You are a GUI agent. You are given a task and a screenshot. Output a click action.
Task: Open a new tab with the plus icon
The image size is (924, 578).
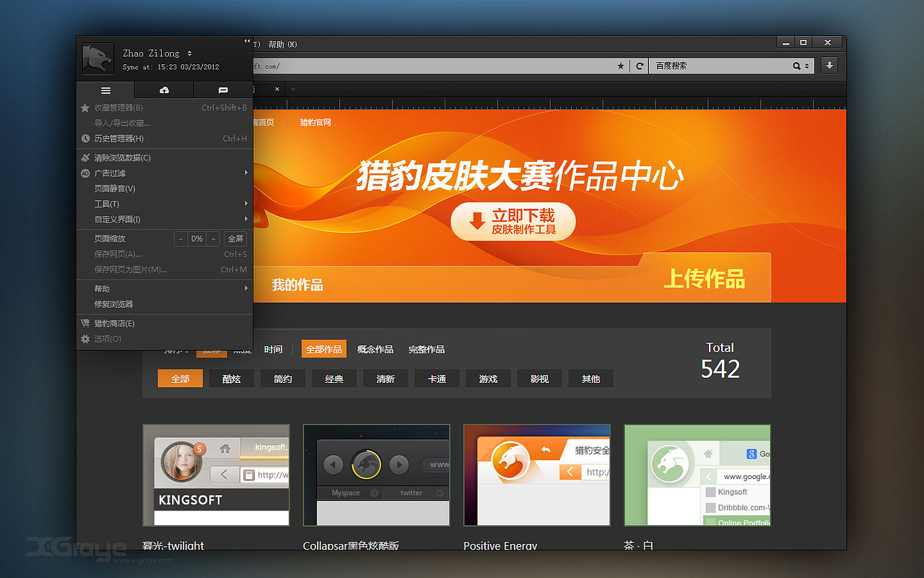pyautogui.click(x=293, y=90)
